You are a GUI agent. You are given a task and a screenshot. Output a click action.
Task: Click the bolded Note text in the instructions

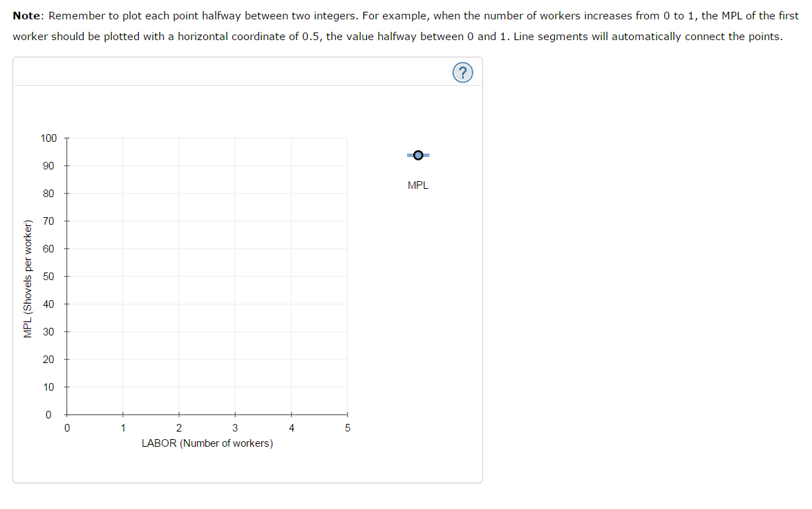(26, 15)
